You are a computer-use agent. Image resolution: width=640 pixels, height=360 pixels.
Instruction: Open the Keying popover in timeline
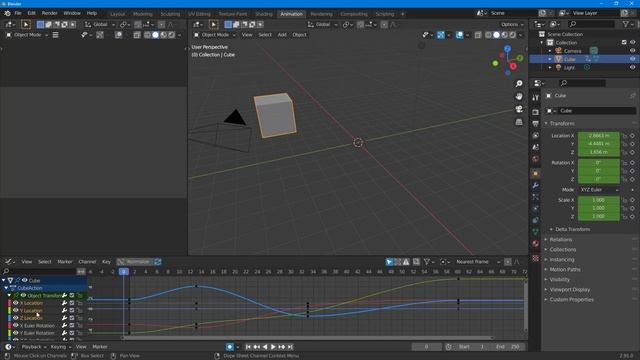[x=60, y=347]
